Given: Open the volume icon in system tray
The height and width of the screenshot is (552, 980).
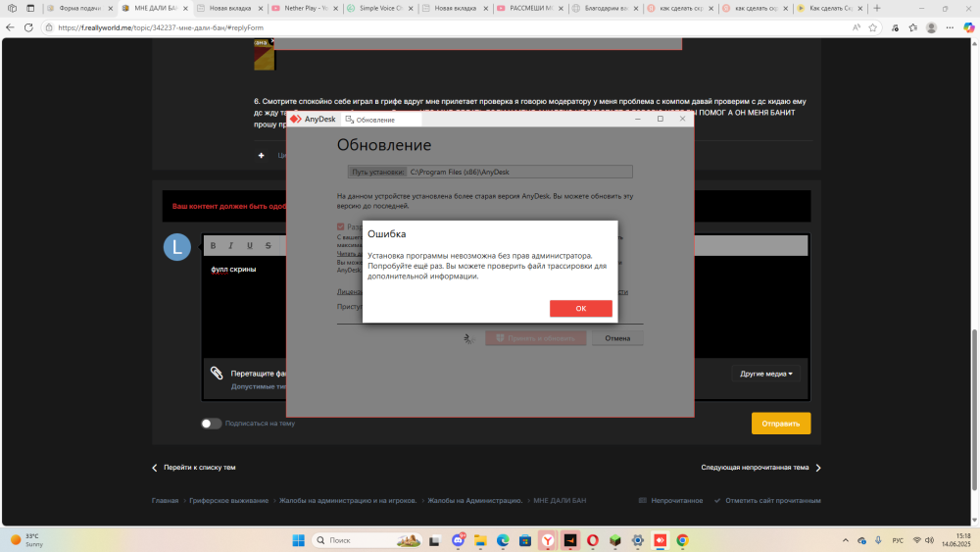Looking at the screenshot, I should pos(929,540).
